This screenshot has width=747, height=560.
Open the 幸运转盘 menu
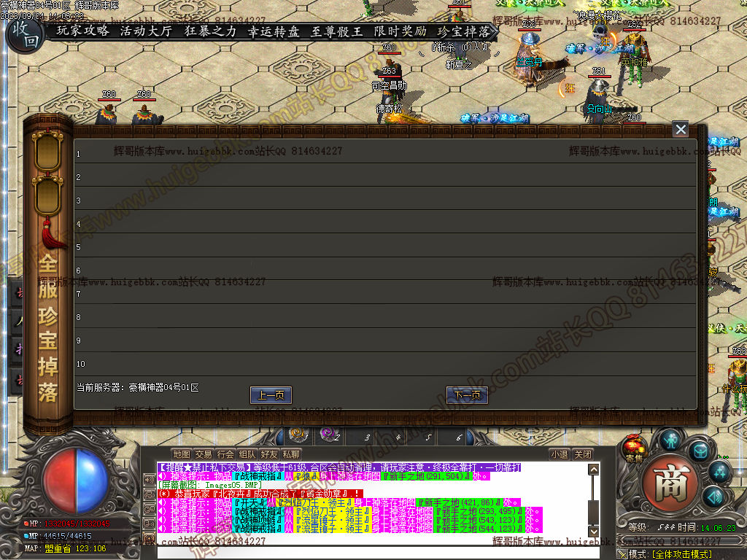click(274, 31)
